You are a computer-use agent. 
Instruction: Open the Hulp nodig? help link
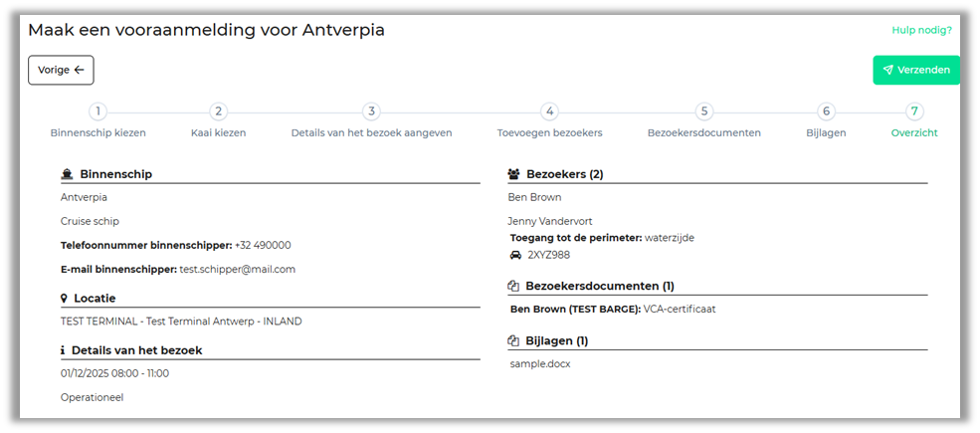921,30
